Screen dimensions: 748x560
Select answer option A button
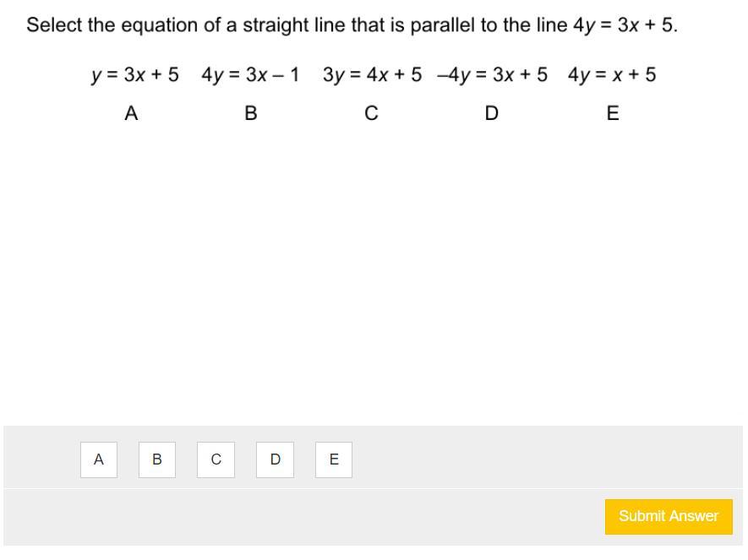pyautogui.click(x=99, y=459)
